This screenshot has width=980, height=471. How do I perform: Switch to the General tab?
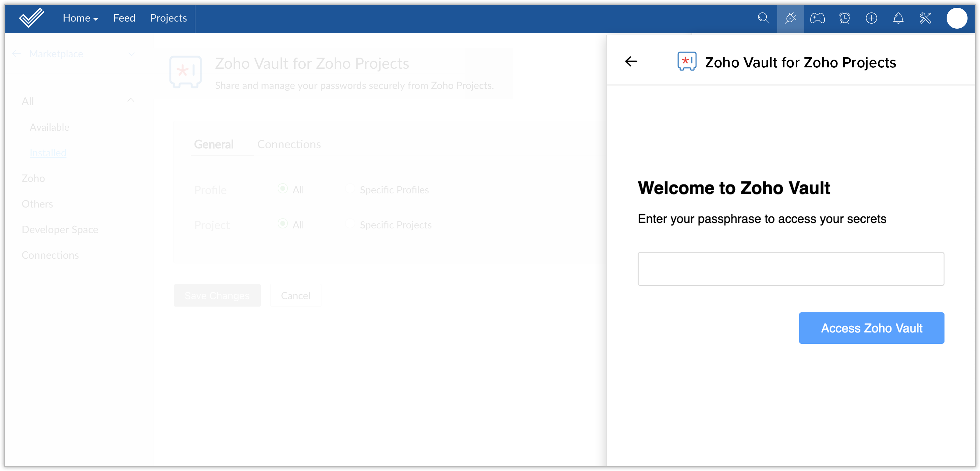[214, 144]
